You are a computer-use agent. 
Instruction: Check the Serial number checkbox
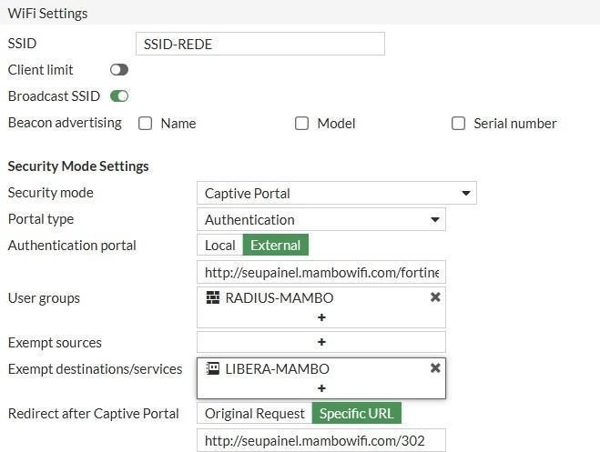(459, 124)
